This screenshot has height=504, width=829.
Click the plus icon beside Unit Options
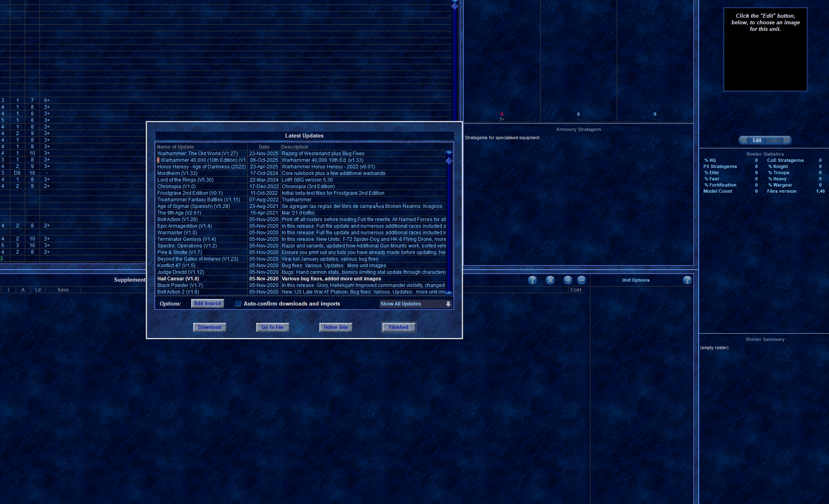click(x=567, y=280)
